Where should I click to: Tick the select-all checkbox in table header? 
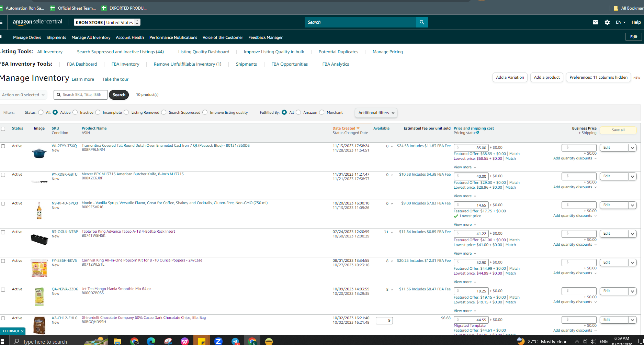pos(3,129)
